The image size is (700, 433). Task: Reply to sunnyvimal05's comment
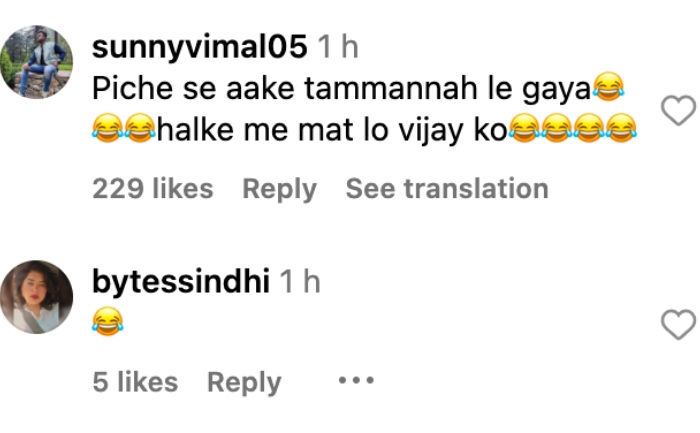click(279, 189)
